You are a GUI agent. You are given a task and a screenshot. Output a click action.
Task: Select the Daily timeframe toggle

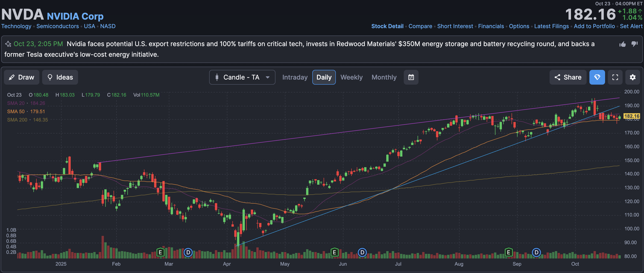[x=324, y=77]
